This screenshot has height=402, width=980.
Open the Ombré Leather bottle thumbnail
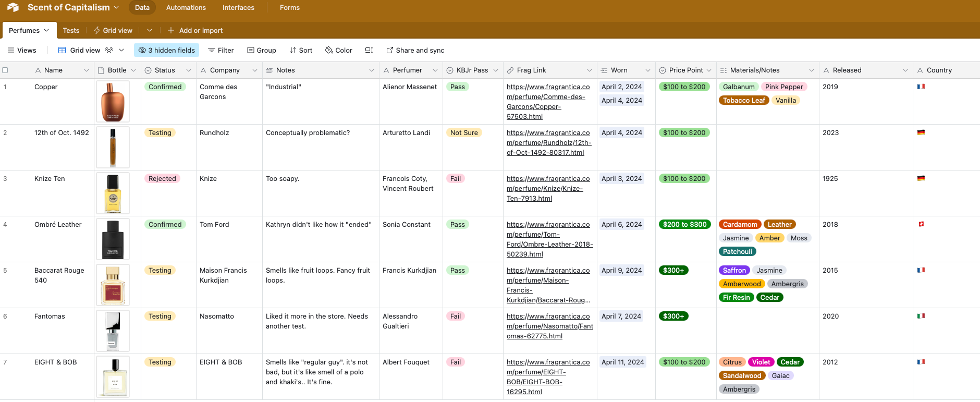coord(113,239)
